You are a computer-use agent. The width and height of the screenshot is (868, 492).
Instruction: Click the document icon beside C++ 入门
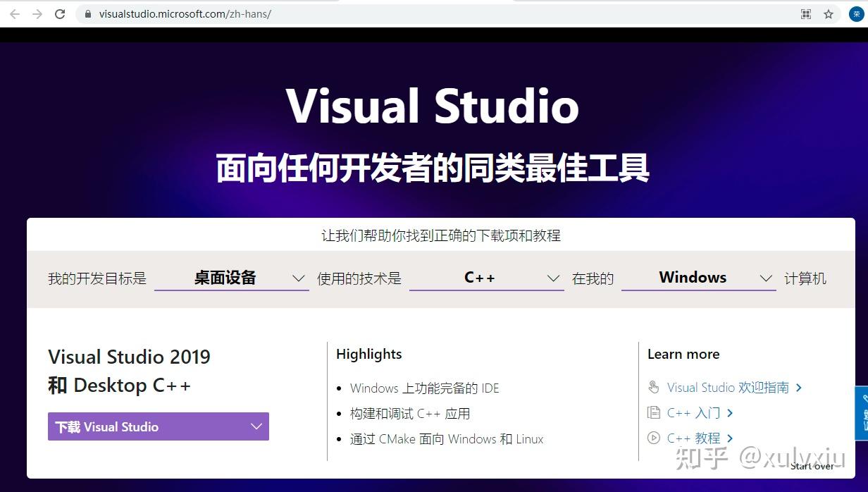click(653, 412)
